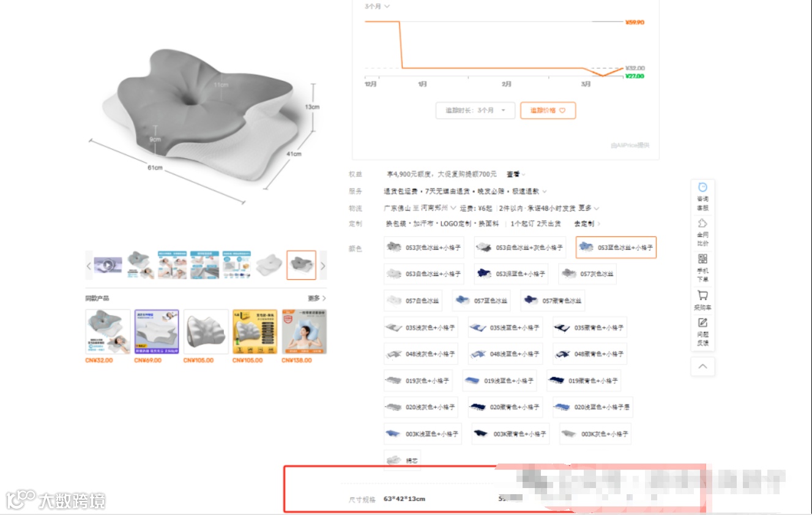Open the CN¥69.00 similar product thumbnail
Screen dimensions: 812x515
coord(157,331)
